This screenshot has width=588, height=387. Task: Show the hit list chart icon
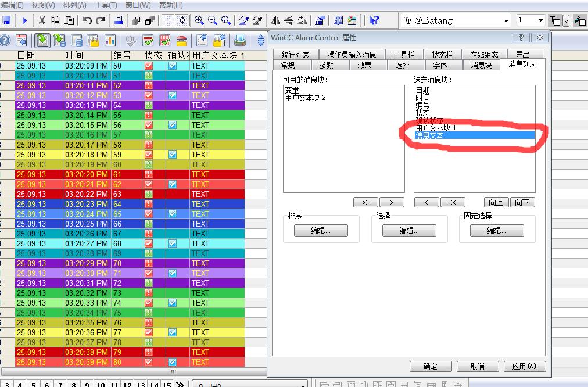pyautogui.click(x=110, y=40)
